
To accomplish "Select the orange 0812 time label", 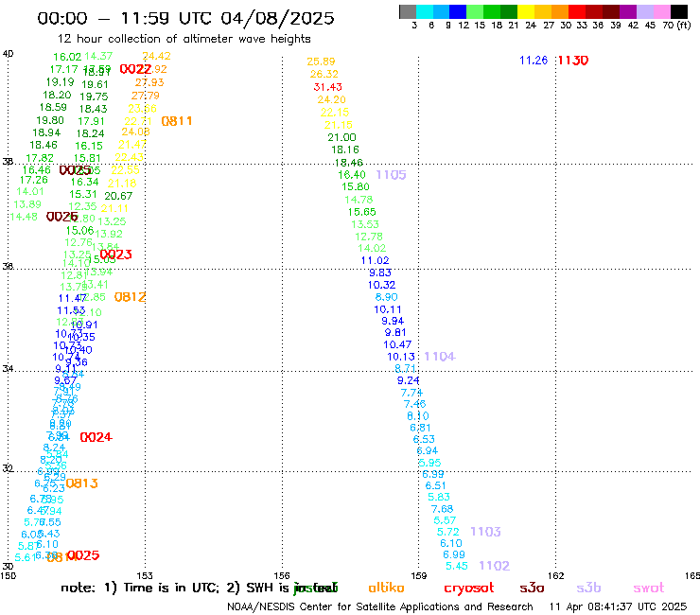I will click(x=130, y=297).
